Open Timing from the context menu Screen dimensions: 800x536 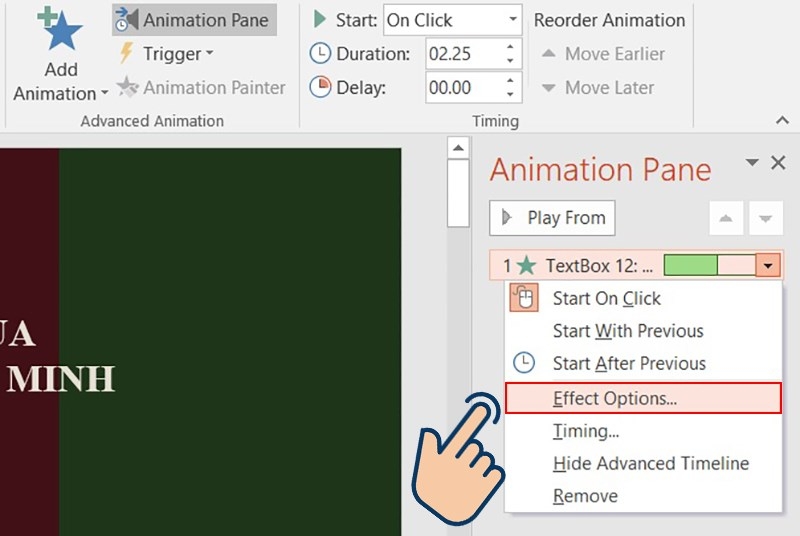click(x=643, y=431)
